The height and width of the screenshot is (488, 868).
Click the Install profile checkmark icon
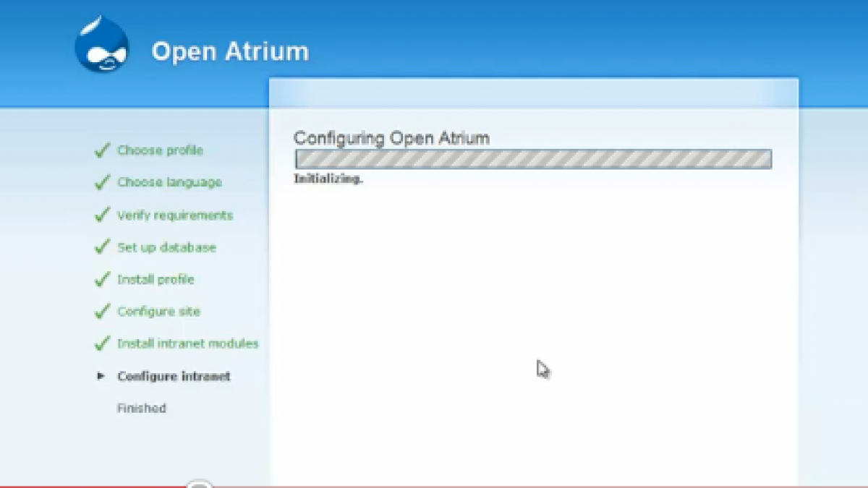(x=102, y=279)
